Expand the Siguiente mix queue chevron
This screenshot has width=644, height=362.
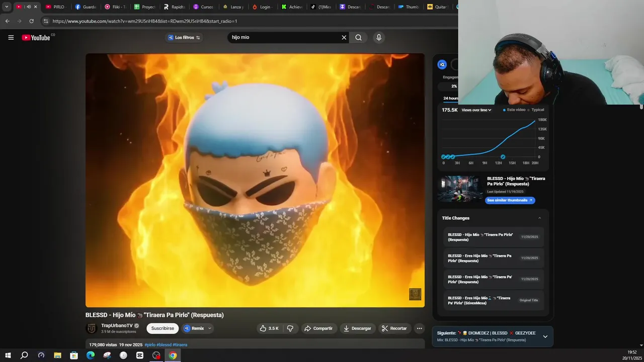545,336
